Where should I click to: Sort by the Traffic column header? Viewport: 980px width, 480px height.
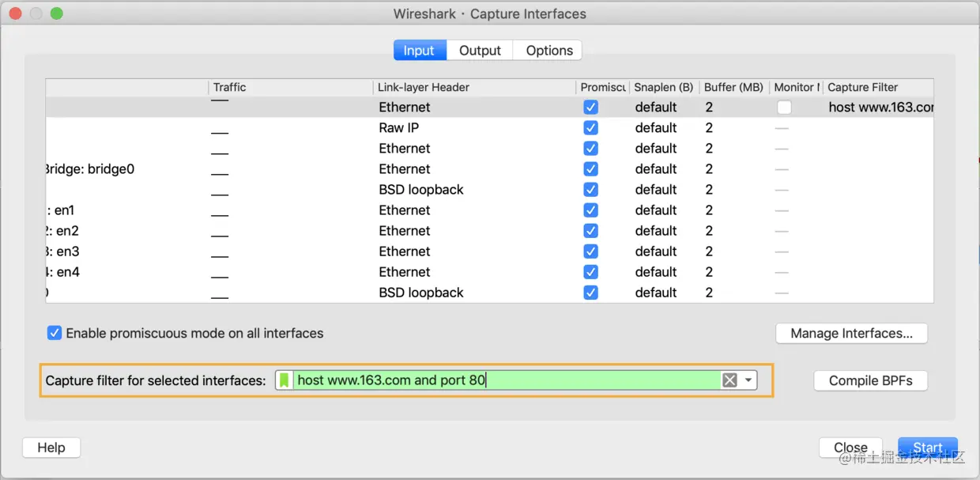[290, 87]
